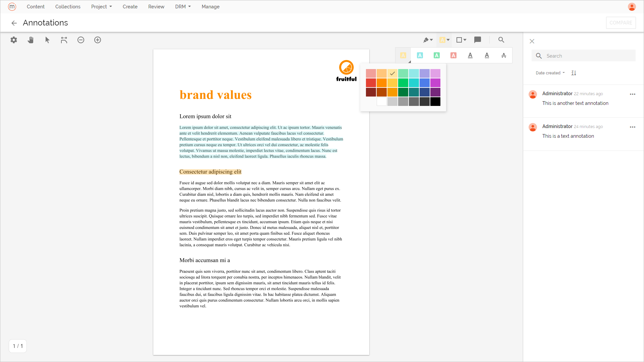Choose the strikethrough text tool

[504, 55]
